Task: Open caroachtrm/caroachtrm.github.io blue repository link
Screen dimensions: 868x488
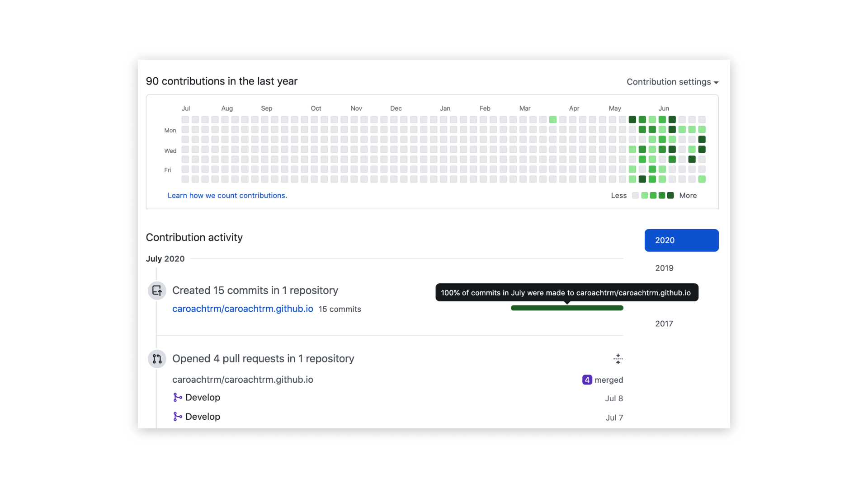Action: click(x=242, y=309)
